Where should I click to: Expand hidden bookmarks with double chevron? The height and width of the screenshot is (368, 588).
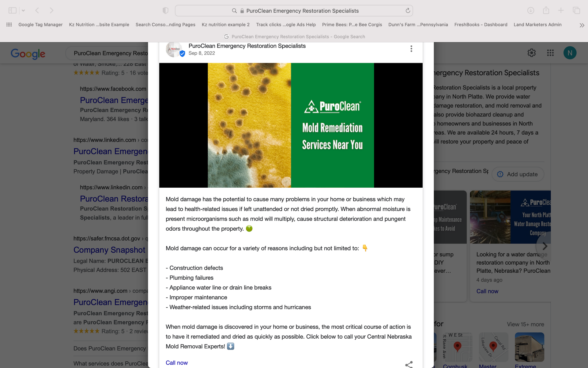pos(582,25)
